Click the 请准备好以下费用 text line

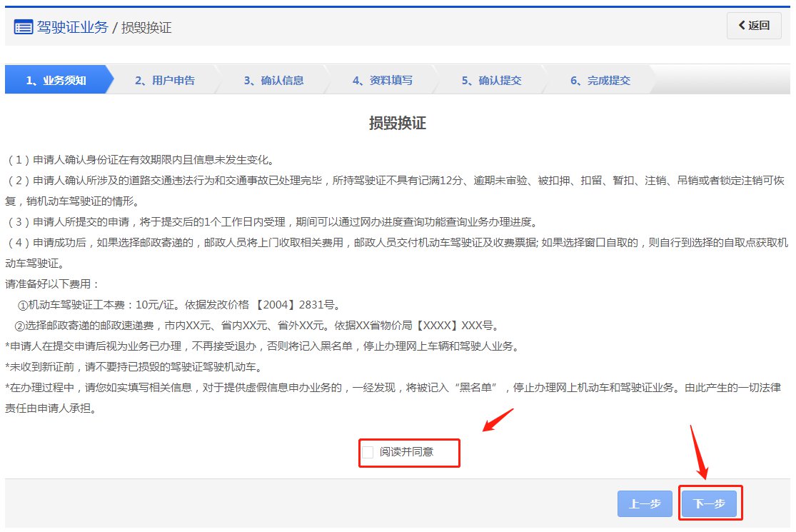coord(53,284)
